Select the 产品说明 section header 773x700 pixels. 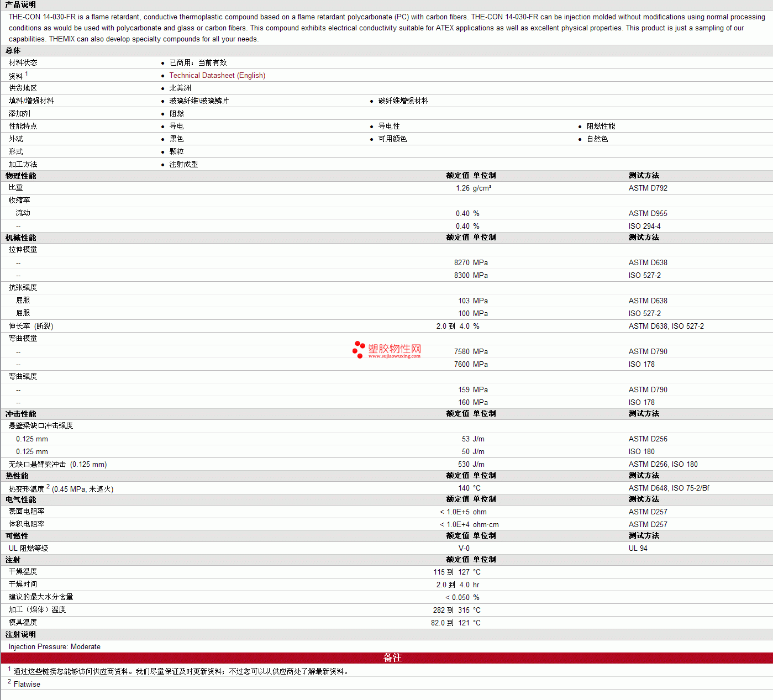point(20,4)
